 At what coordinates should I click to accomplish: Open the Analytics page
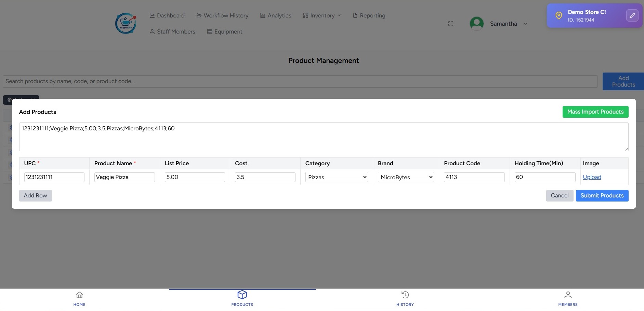tap(276, 15)
